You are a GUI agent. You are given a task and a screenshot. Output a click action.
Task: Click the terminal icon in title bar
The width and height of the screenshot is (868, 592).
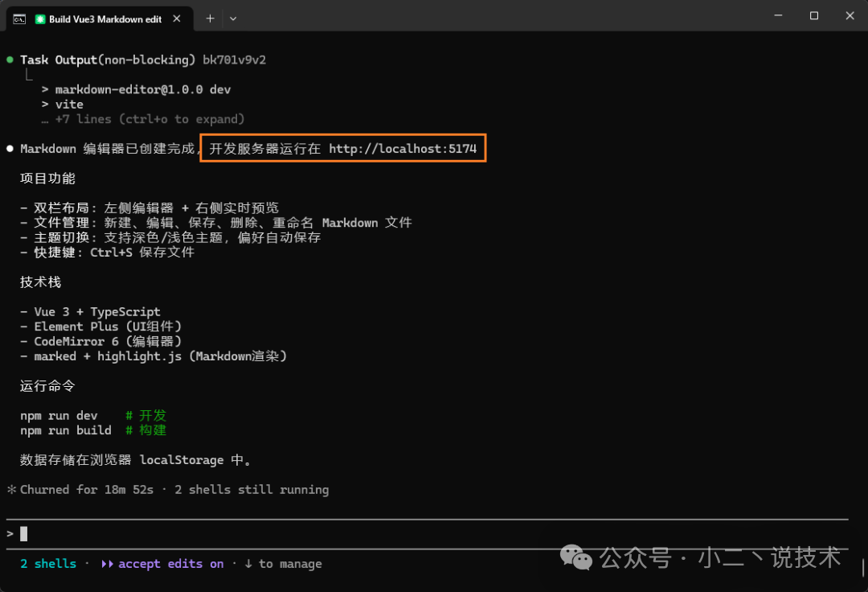[19, 19]
